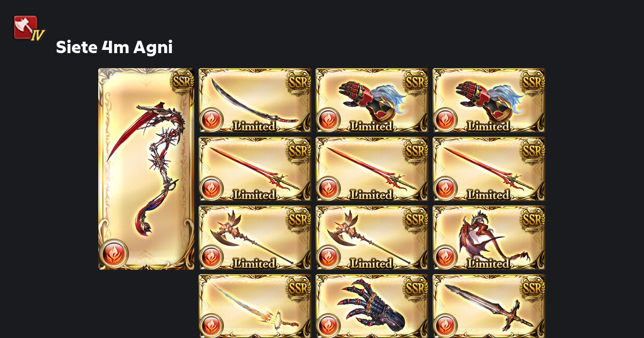
Task: Click the Siete 4m Agni title
Action: point(114,47)
